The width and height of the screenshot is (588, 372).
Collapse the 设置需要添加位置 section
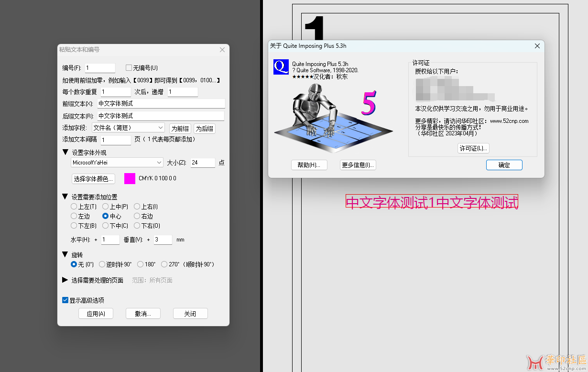click(65, 197)
